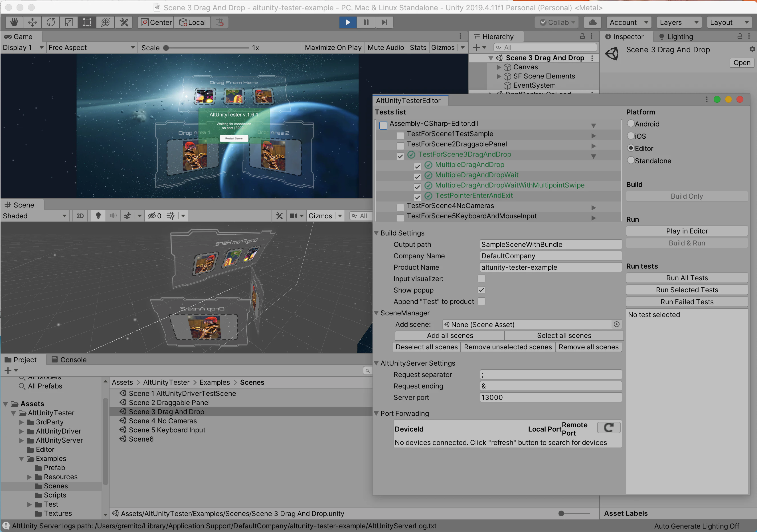Click the Run All Tests button

[687, 278]
